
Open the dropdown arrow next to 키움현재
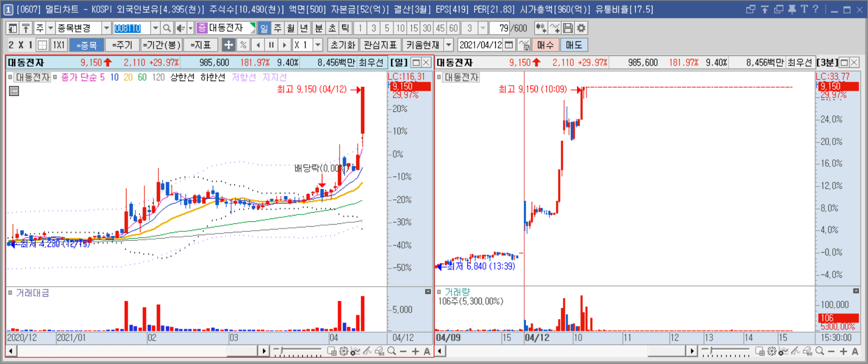pos(449,45)
